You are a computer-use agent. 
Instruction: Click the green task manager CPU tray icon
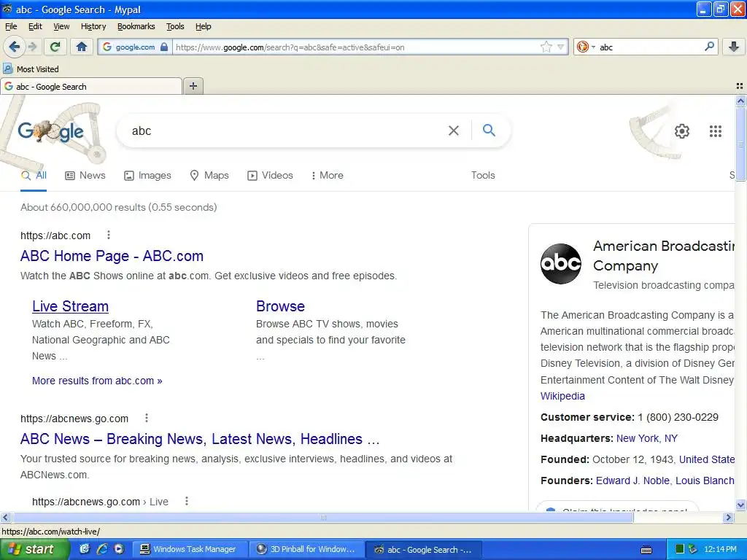pyautogui.click(x=680, y=550)
